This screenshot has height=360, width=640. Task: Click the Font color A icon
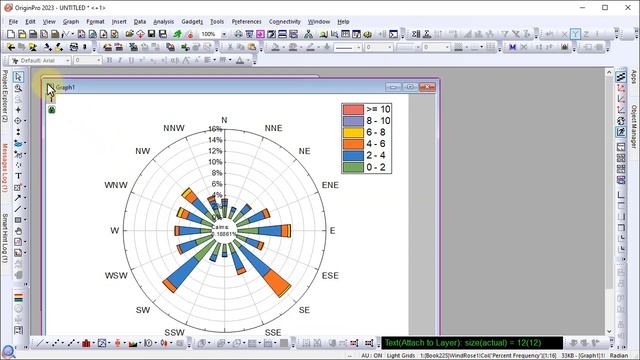(240, 60)
